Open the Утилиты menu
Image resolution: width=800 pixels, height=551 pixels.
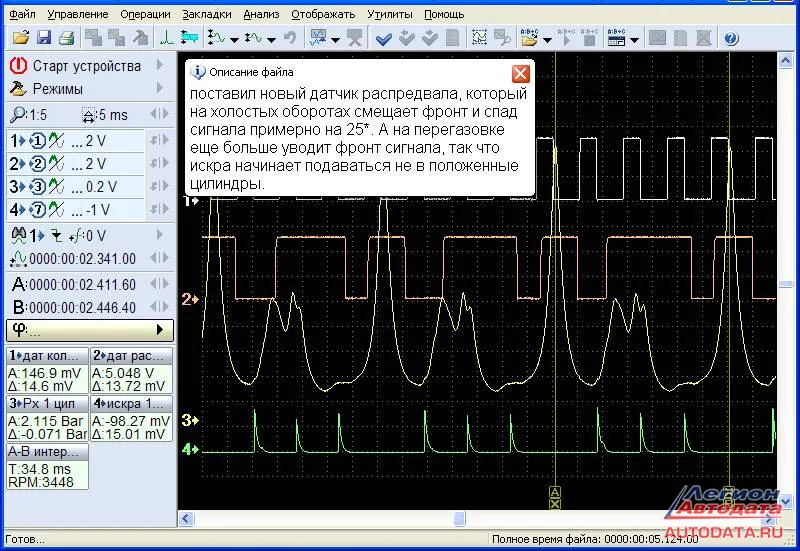point(388,14)
